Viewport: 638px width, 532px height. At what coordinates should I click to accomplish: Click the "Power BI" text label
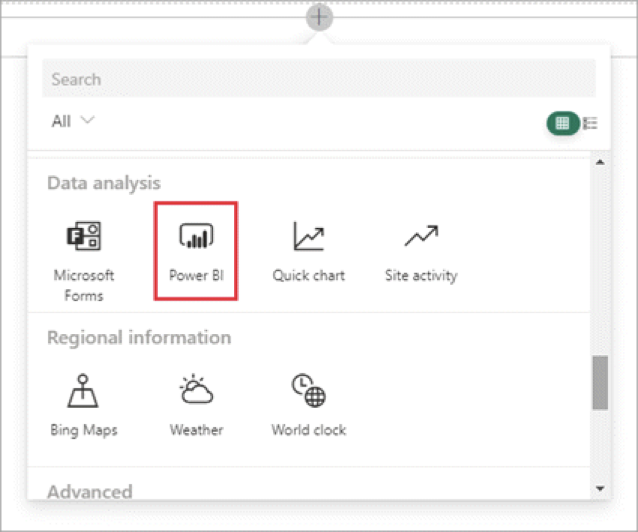click(x=196, y=275)
